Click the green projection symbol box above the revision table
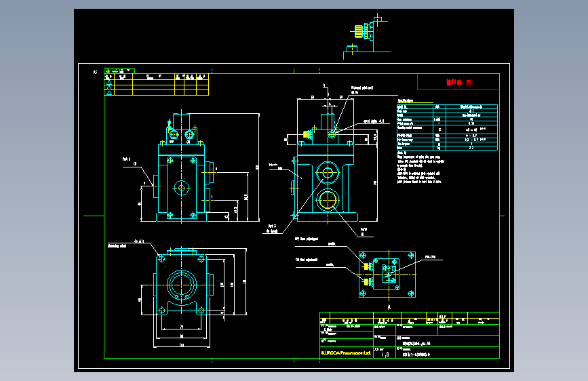The image size is (588, 381). pyautogui.click(x=119, y=71)
